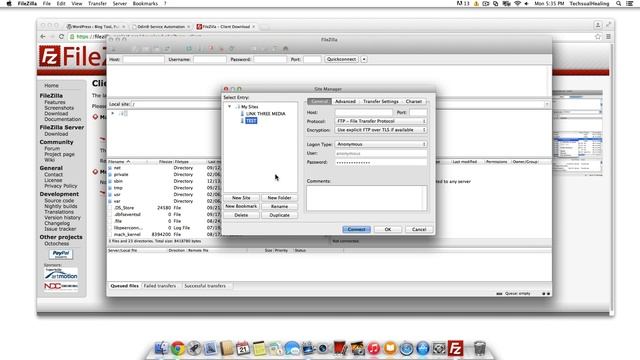Click the Quickconnect bar Username field

coord(210,60)
